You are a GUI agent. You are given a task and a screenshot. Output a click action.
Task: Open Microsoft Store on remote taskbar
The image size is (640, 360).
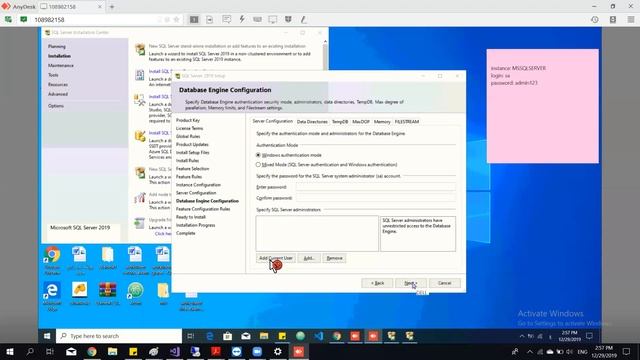227,336
